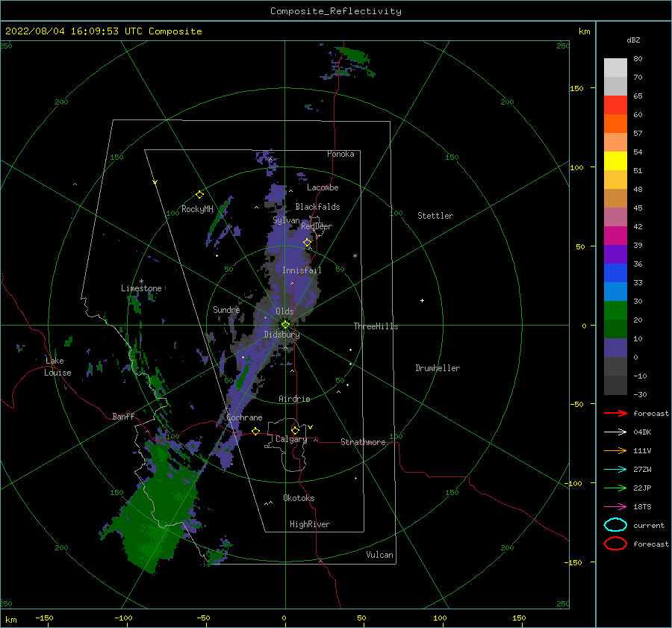Viewport: 672px width, 628px height.
Task: Click the 80 value on dBZ scale
Action: [638, 59]
